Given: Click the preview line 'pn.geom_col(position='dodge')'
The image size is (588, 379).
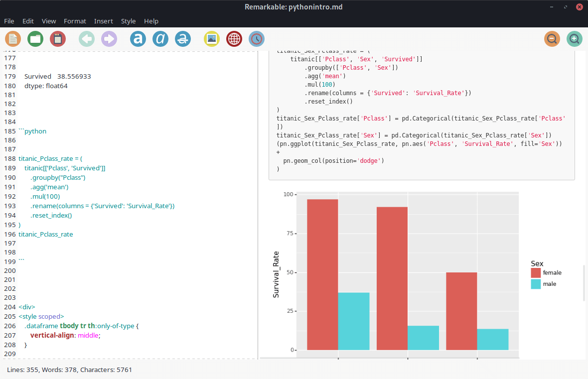Looking at the screenshot, I should click(x=333, y=161).
